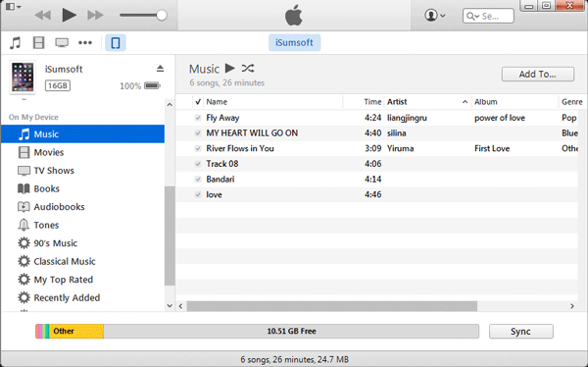Open the Recently Added playlist

click(82, 298)
